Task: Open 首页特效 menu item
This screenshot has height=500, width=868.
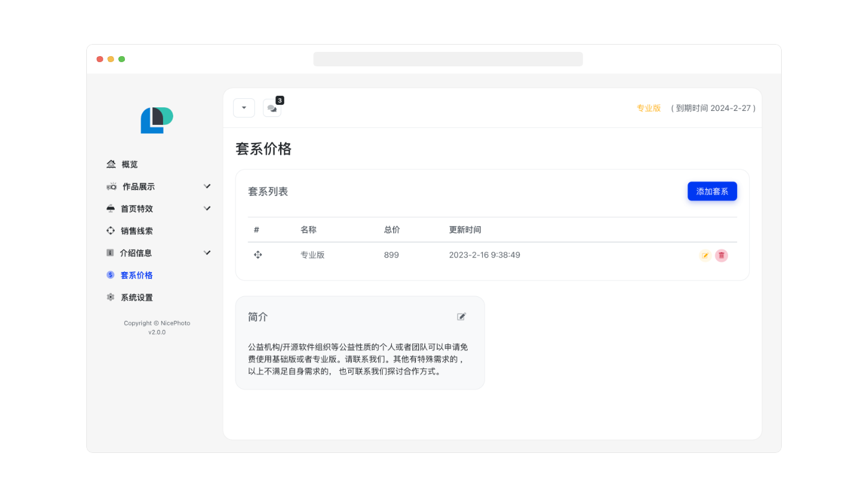Action: [x=137, y=209]
